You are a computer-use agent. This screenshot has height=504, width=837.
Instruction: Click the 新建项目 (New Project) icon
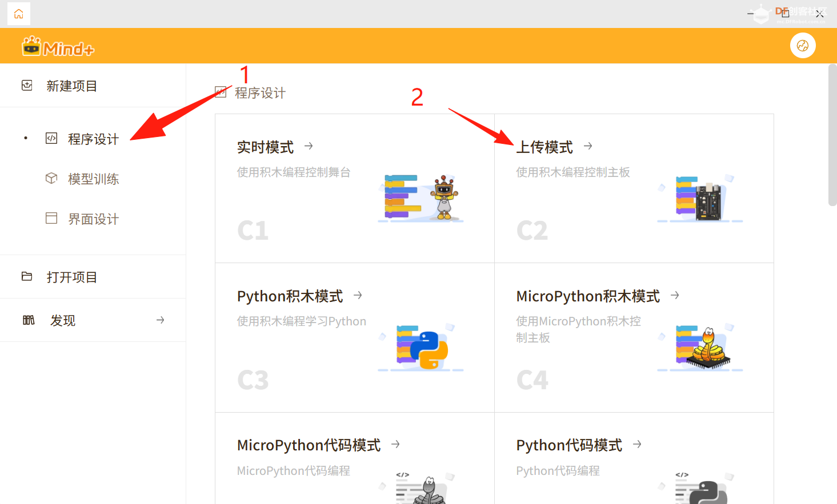[x=26, y=84]
